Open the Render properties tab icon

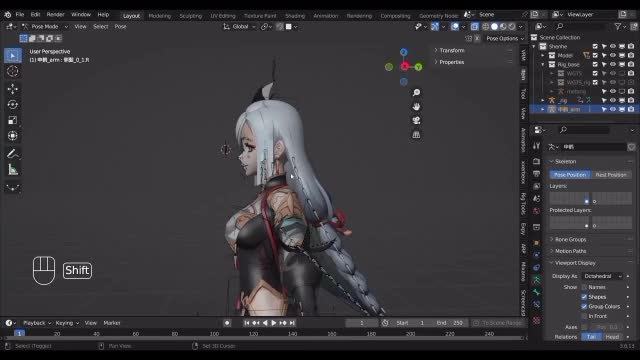537,162
